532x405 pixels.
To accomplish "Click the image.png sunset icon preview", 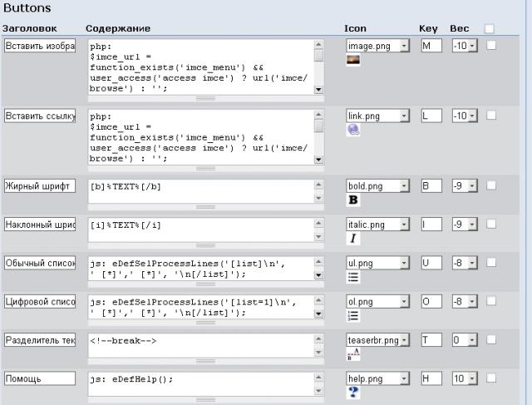I will pyautogui.click(x=352, y=61).
